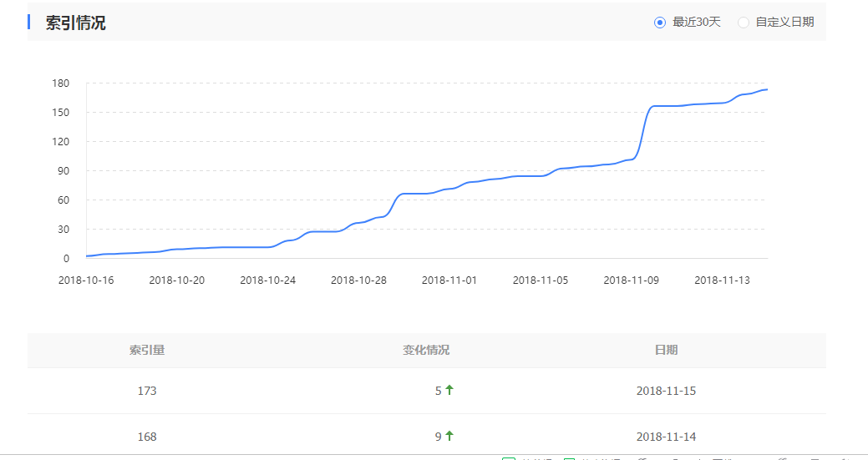
Task: Click the chart line's right end point
Action: click(x=767, y=89)
